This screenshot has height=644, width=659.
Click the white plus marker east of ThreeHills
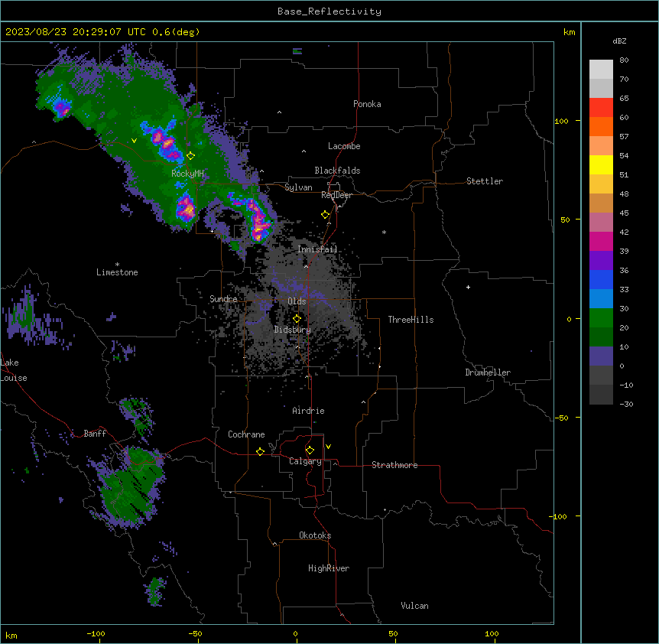468,287
